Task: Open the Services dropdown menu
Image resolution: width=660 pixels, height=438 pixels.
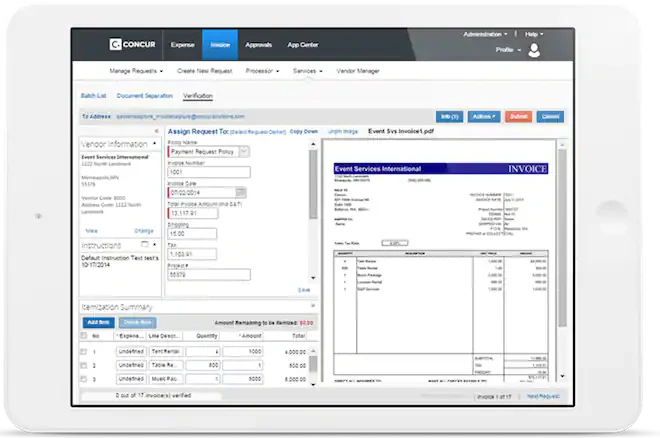Action: coord(308,71)
